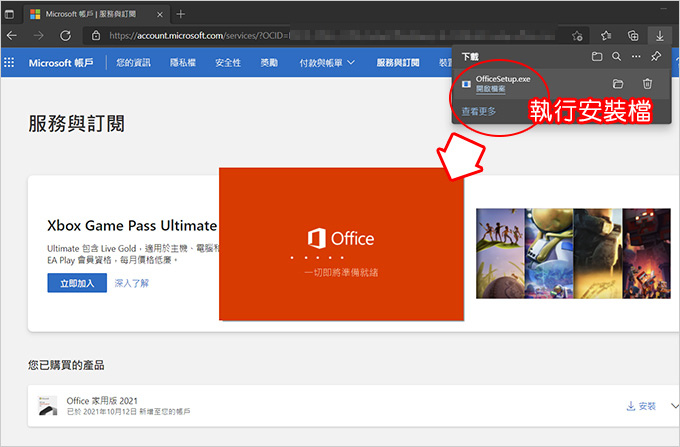Click the Office 家用版 2021 product thumbnail
Viewport: 680px width, 447px height.
(x=48, y=406)
